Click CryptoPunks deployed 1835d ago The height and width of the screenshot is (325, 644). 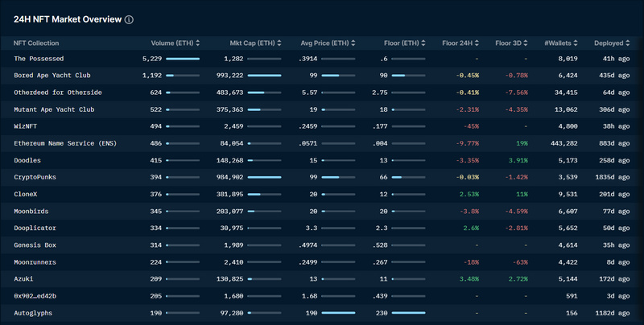coord(613,177)
